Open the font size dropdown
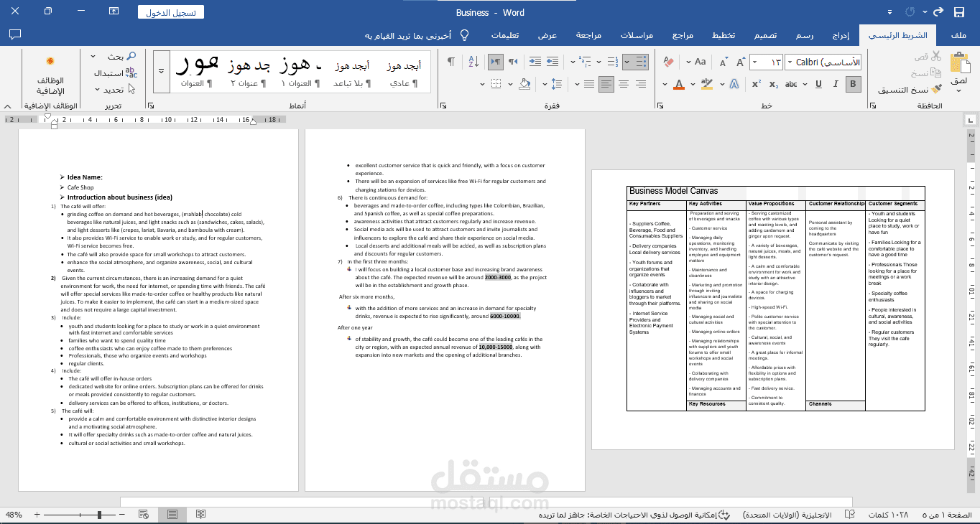 [754, 62]
